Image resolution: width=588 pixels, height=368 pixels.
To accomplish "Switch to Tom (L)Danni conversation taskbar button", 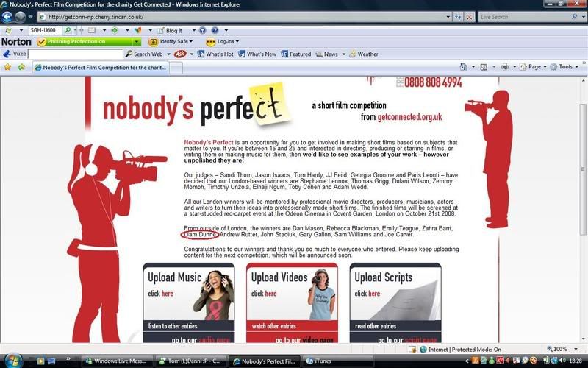I will coord(190,361).
